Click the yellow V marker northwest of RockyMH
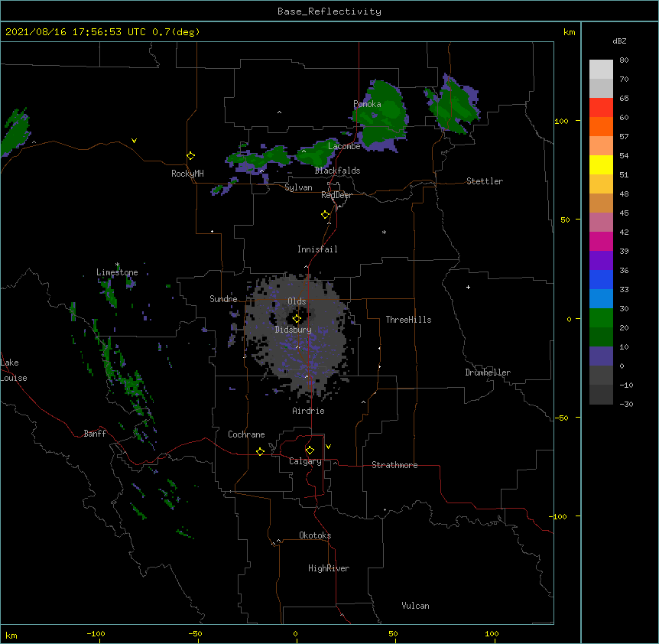Image resolution: width=659 pixels, height=644 pixels. coord(134,141)
